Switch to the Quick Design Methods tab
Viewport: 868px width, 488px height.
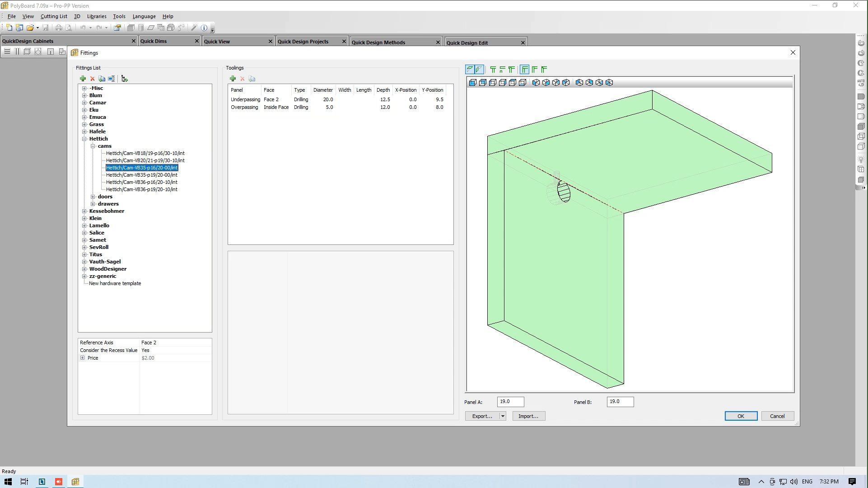pos(378,42)
